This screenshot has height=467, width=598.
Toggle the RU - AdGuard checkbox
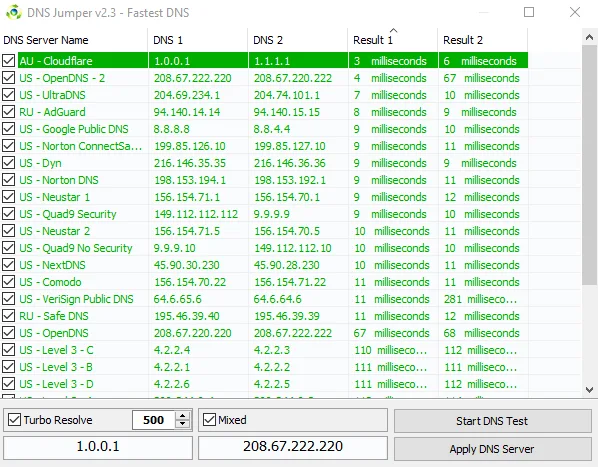click(x=8, y=112)
